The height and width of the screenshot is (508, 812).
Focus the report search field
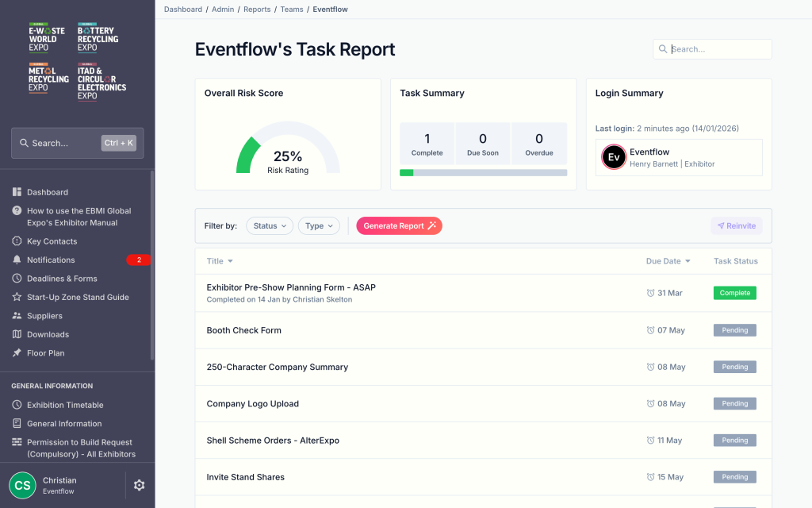(x=718, y=49)
